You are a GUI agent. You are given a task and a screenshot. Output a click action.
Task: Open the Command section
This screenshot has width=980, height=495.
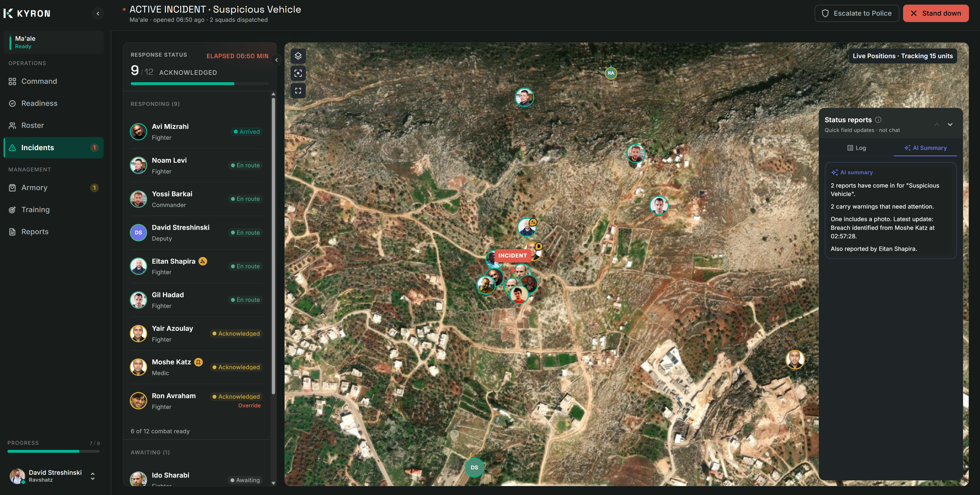54,81
